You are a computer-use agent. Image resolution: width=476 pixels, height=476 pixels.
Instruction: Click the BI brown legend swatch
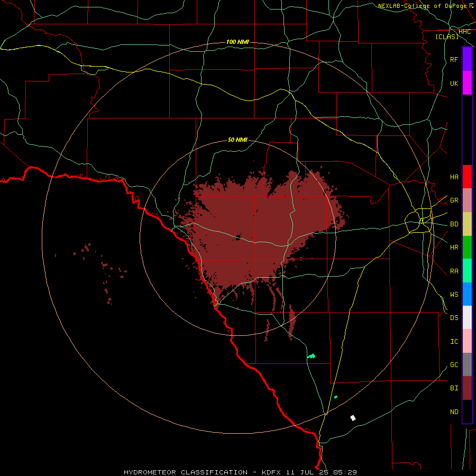[467, 388]
